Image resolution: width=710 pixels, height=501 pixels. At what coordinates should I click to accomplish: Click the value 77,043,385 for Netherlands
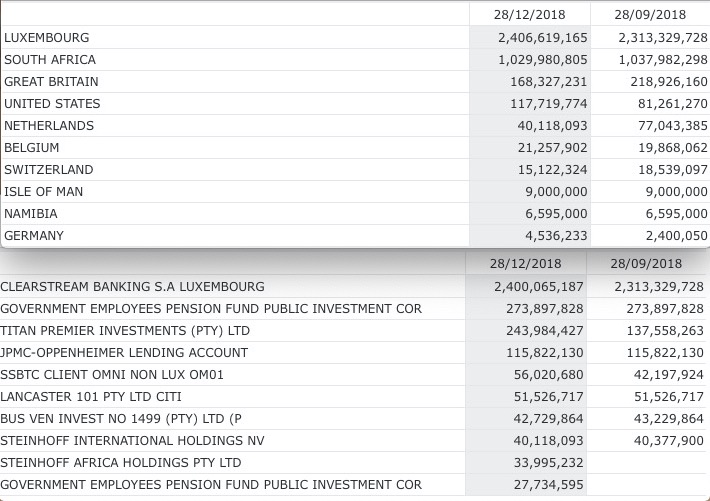[673, 125]
